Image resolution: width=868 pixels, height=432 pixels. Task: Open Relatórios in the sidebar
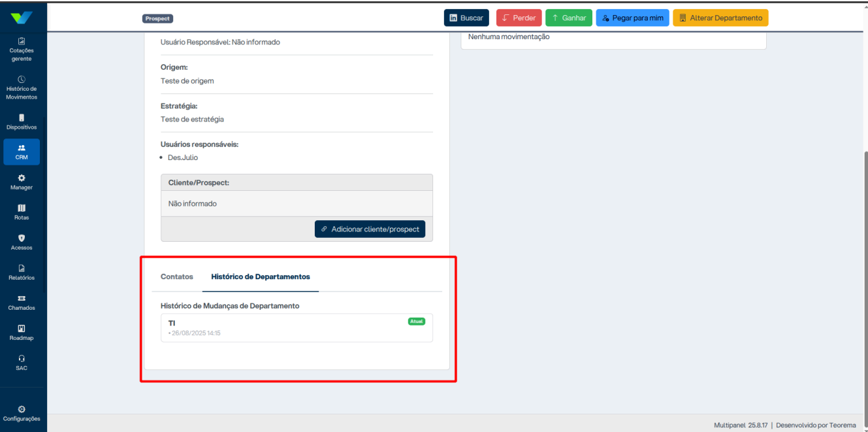point(22,273)
